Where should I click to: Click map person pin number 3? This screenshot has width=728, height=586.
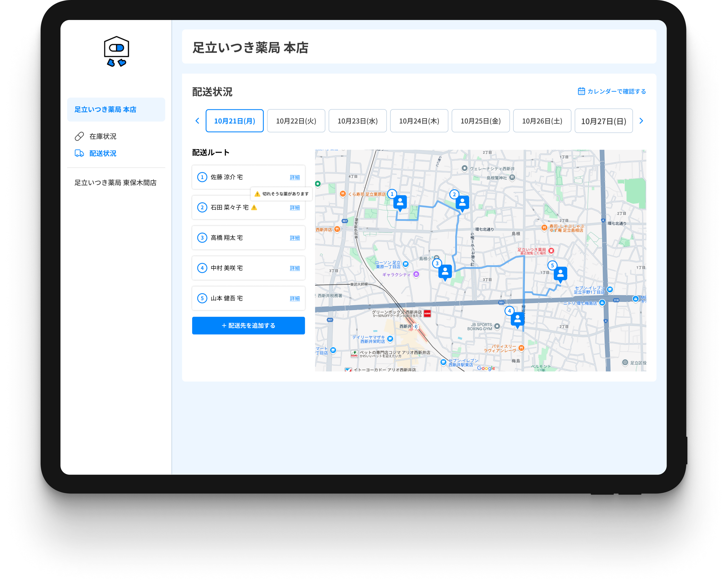pos(445,271)
